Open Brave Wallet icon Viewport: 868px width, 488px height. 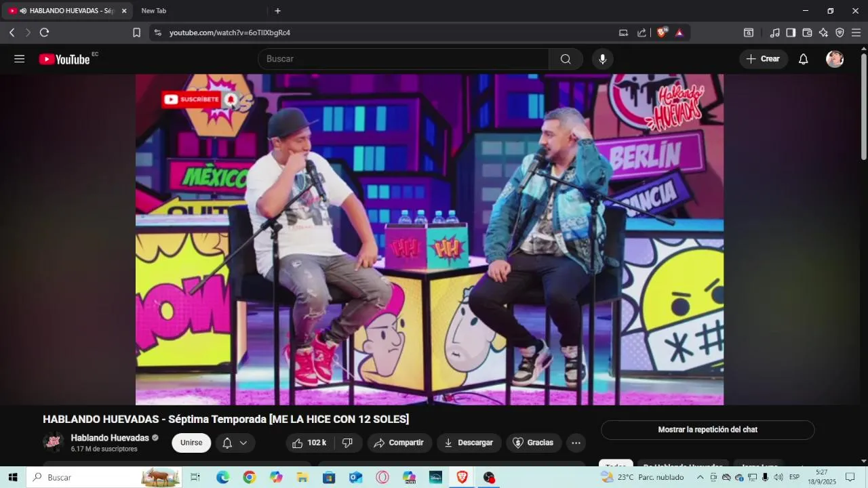(x=807, y=33)
